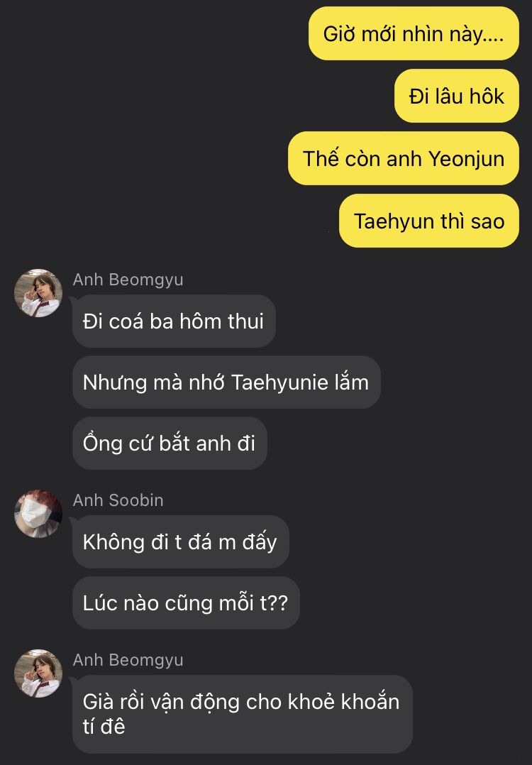Tap the 'Nhưng mà nhớ Taehyunie lắm' bubble
This screenshot has height=765, width=532.
tap(226, 382)
